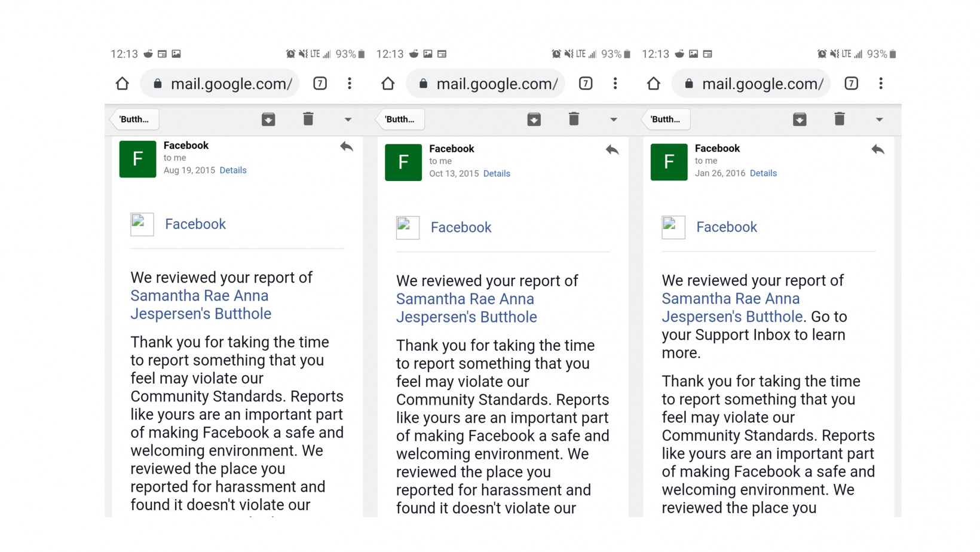Delete the Oct 13, 2015 email
Viewport: 980px width, 552px height.
coord(574,119)
